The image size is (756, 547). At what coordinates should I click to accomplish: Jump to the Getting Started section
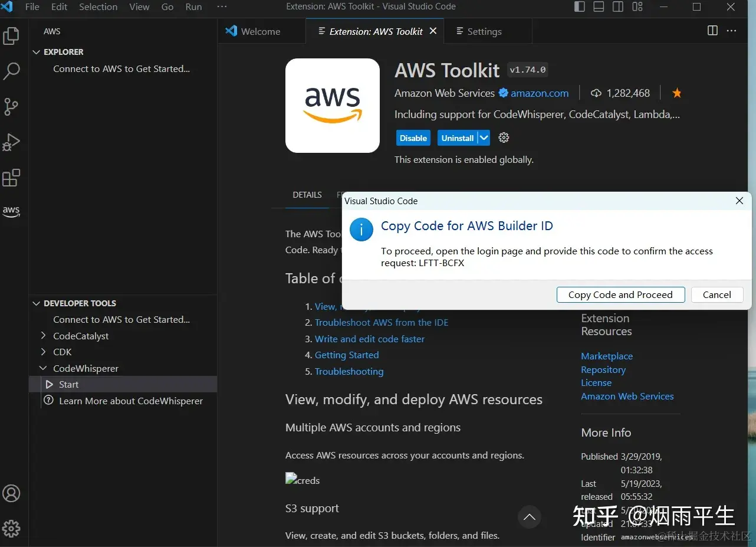(x=347, y=355)
